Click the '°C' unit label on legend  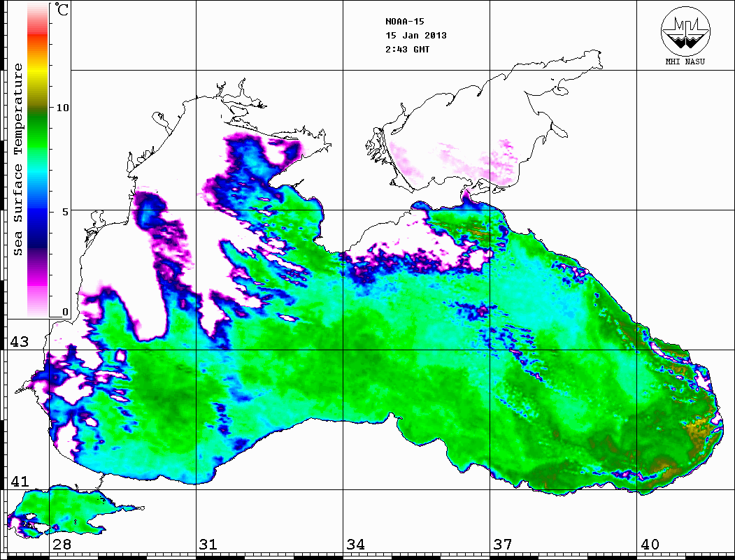click(61, 9)
